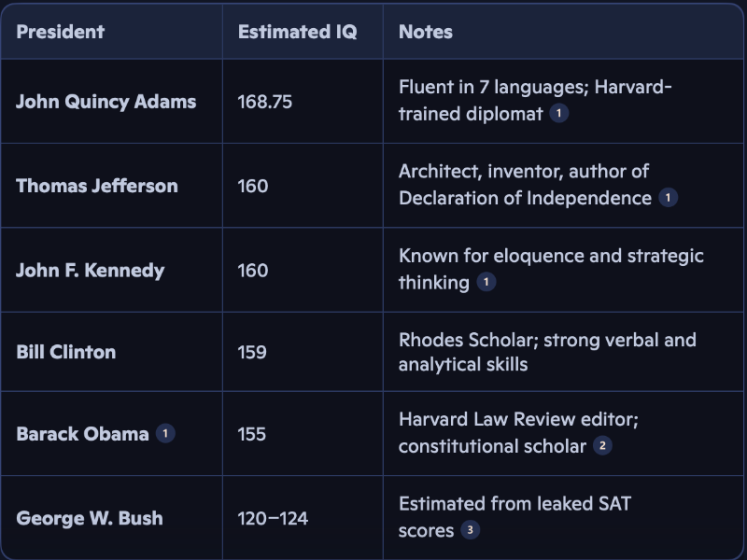
Task: Click the "Notes" column header
Action: [426, 32]
